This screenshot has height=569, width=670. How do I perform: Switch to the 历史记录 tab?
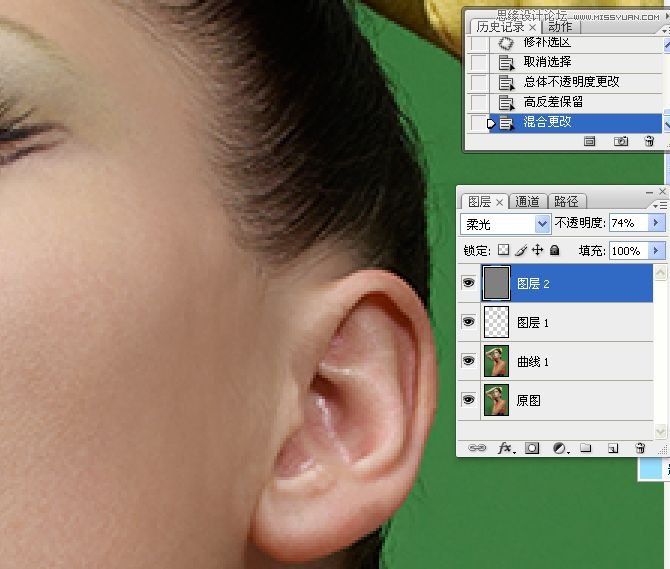(500, 27)
